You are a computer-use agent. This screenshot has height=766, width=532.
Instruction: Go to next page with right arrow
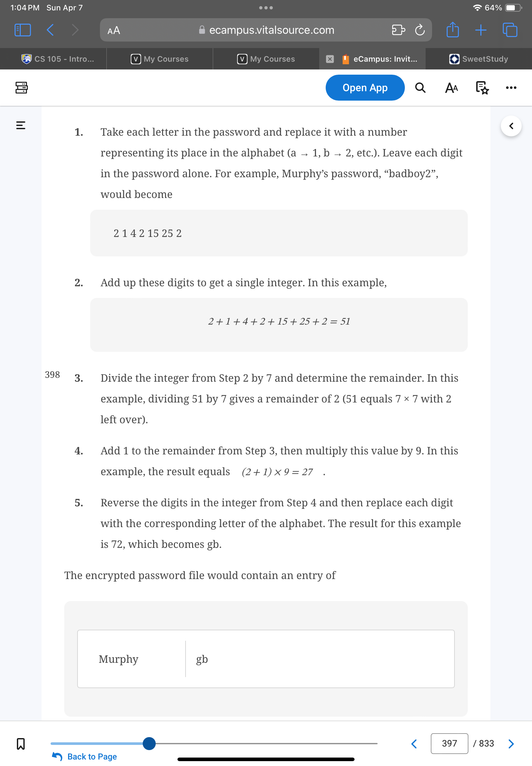point(511,743)
